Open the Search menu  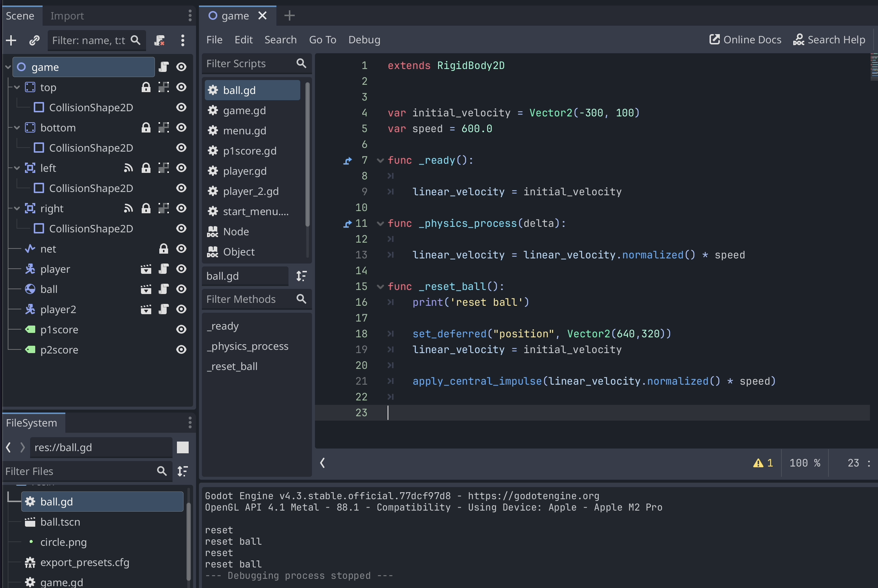click(x=280, y=40)
